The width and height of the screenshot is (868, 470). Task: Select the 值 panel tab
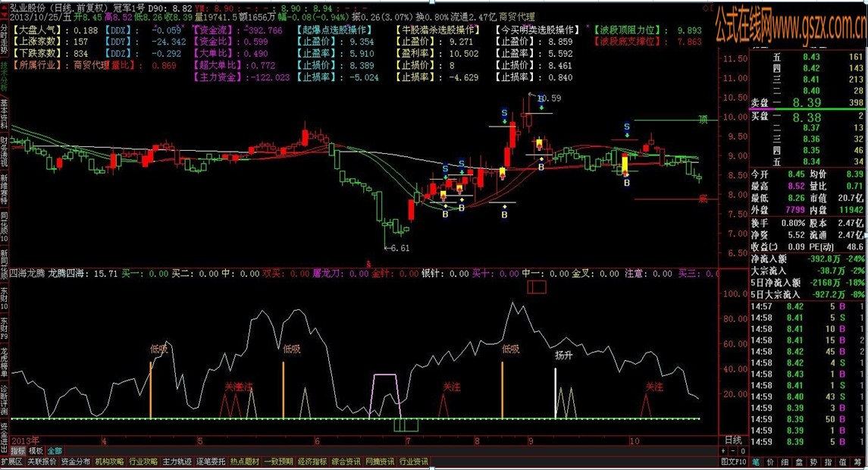tap(842, 462)
